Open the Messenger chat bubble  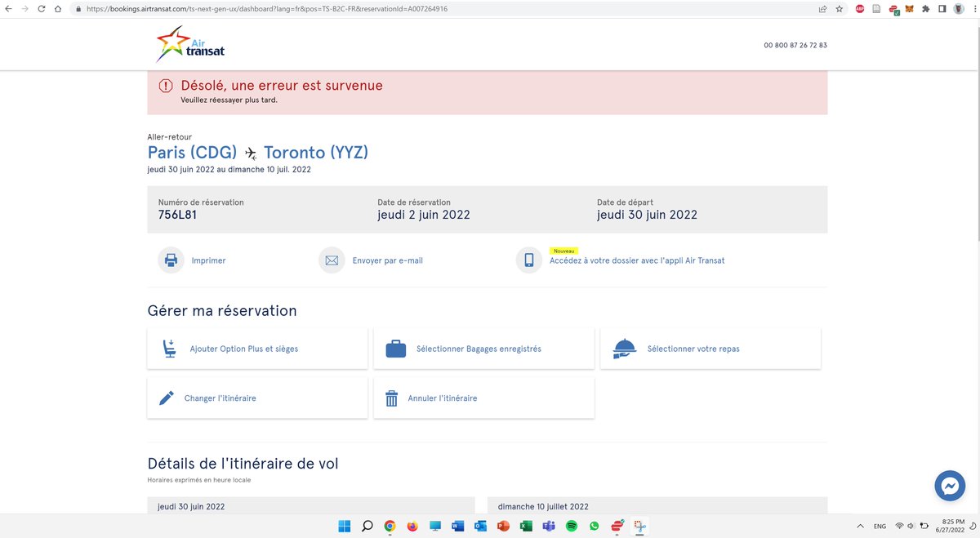tap(950, 486)
